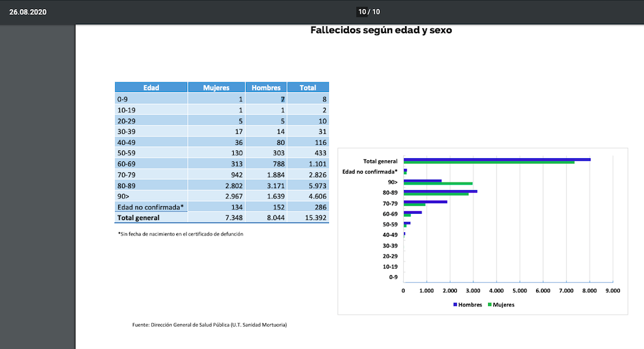This screenshot has width=644, height=349.
Task: Click the highlighted 7 in the 0-9 row
Action: click(x=282, y=99)
